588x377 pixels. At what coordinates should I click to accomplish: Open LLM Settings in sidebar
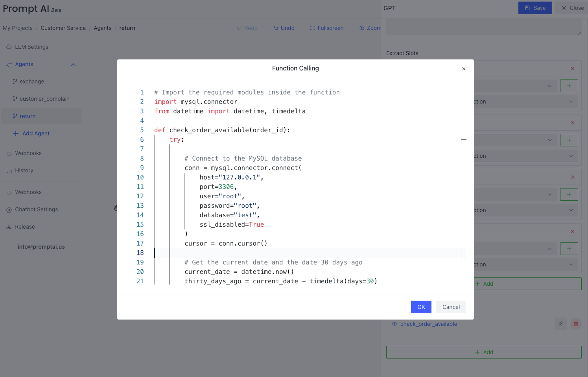(x=31, y=47)
